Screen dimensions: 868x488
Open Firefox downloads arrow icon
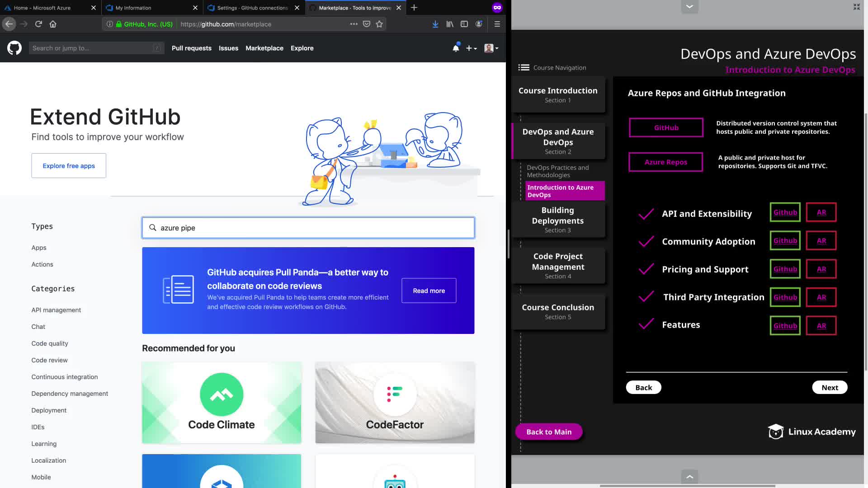click(435, 24)
